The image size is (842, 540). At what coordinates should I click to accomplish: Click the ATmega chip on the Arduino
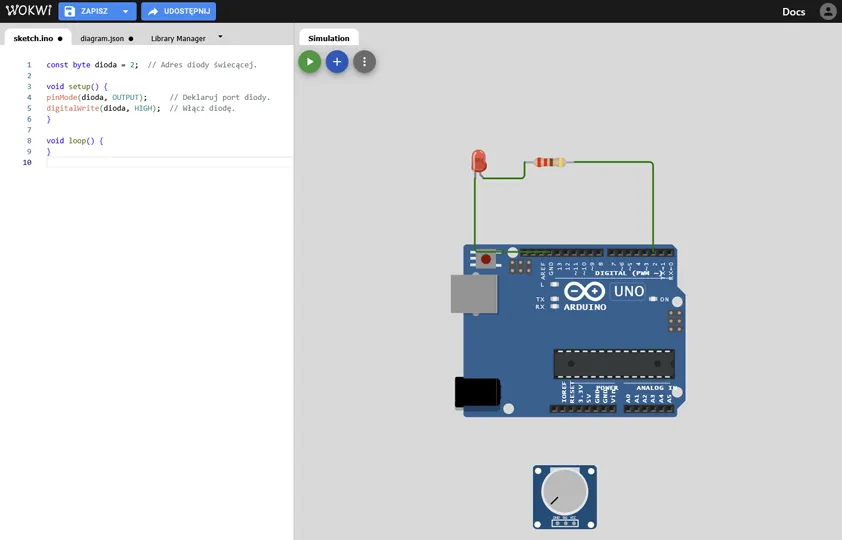coord(614,364)
